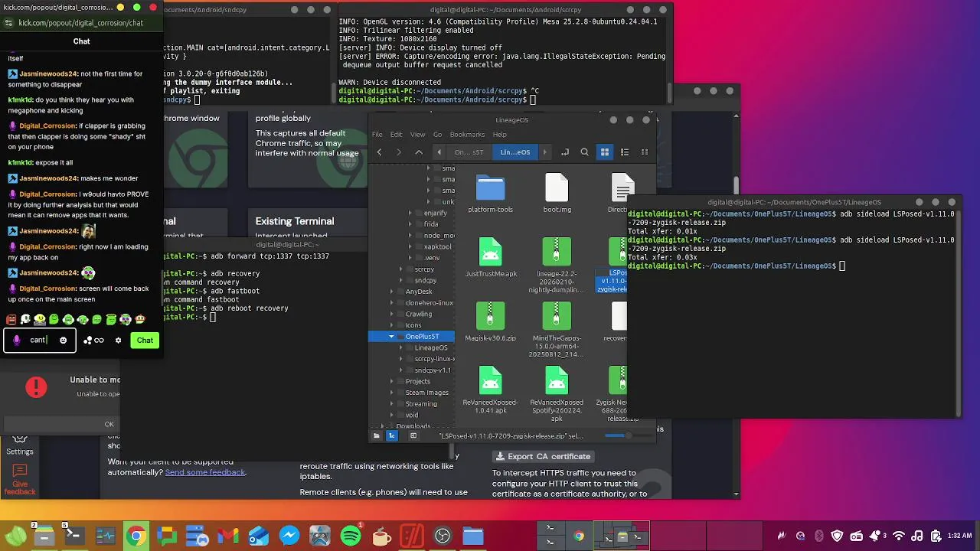The height and width of the screenshot is (551, 980).
Task: Click the kick.com popout address bar
Action: coord(81,23)
